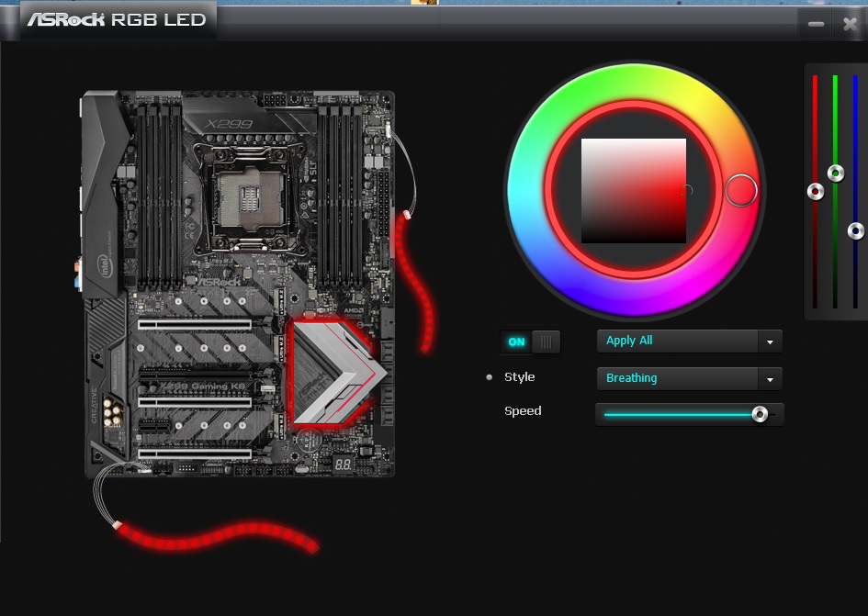Screen dimensions: 868x616
Task: Select the red LED strip below motherboard
Action: [x=217, y=536]
